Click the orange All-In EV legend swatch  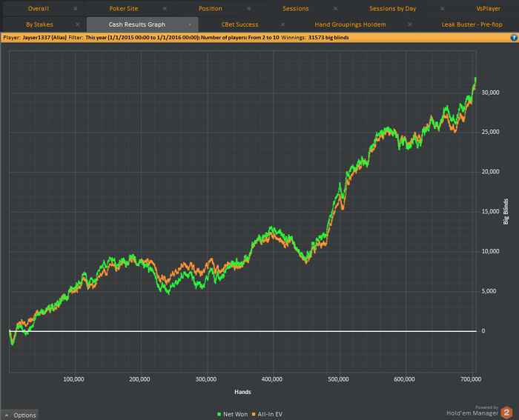[x=254, y=414]
